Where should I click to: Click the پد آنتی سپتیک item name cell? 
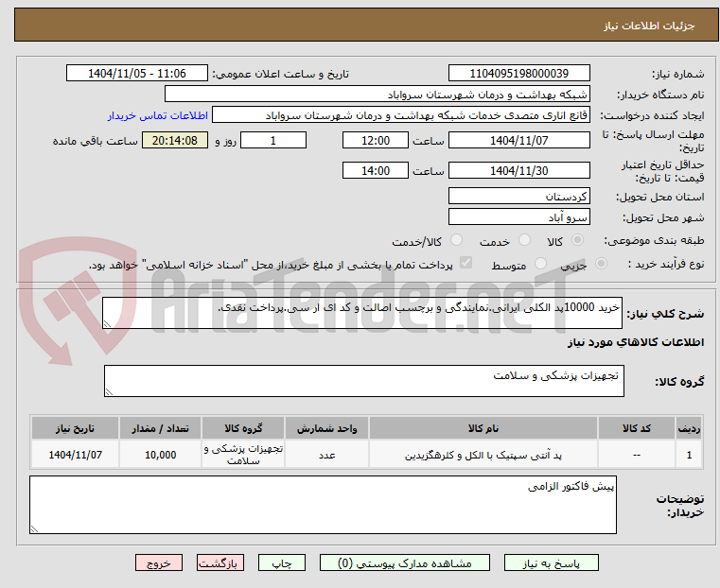pyautogui.click(x=483, y=455)
